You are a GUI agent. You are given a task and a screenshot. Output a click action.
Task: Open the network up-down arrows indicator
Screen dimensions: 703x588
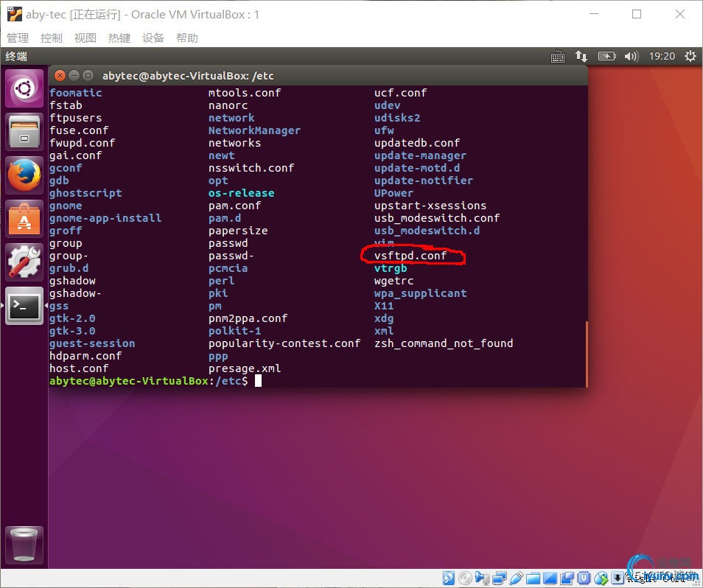tap(581, 57)
